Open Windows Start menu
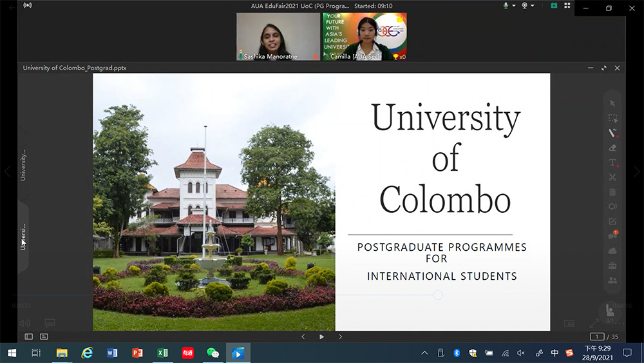This screenshot has width=644, height=363. (x=12, y=353)
